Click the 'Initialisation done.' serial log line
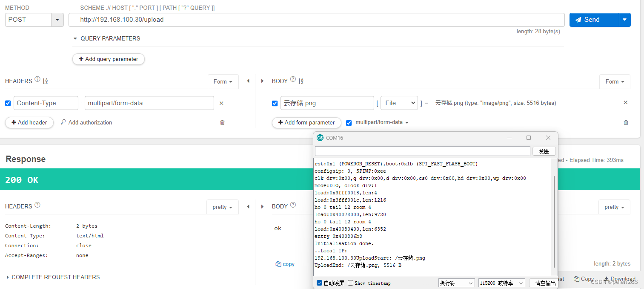This screenshot has width=644, height=289. coord(344,243)
